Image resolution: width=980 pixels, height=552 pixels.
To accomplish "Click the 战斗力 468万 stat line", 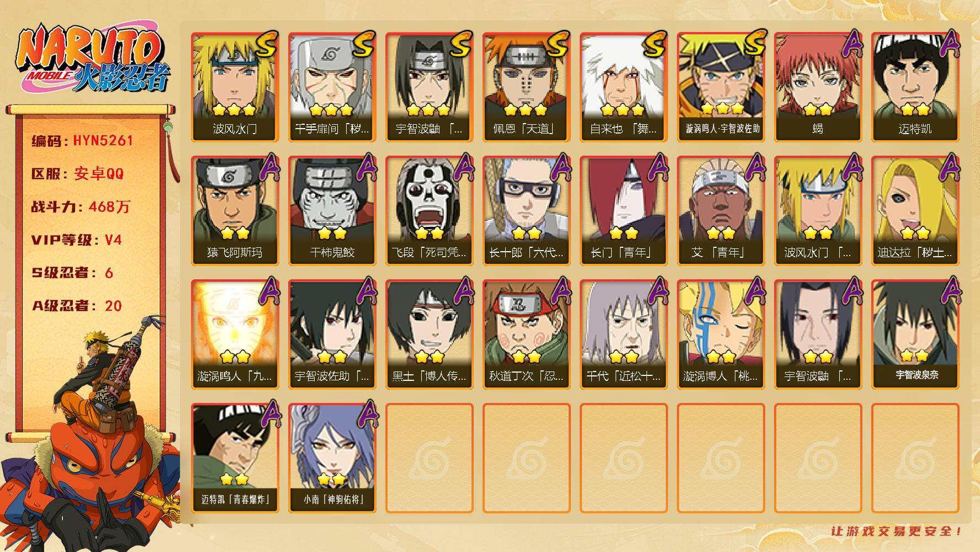I will (x=81, y=207).
